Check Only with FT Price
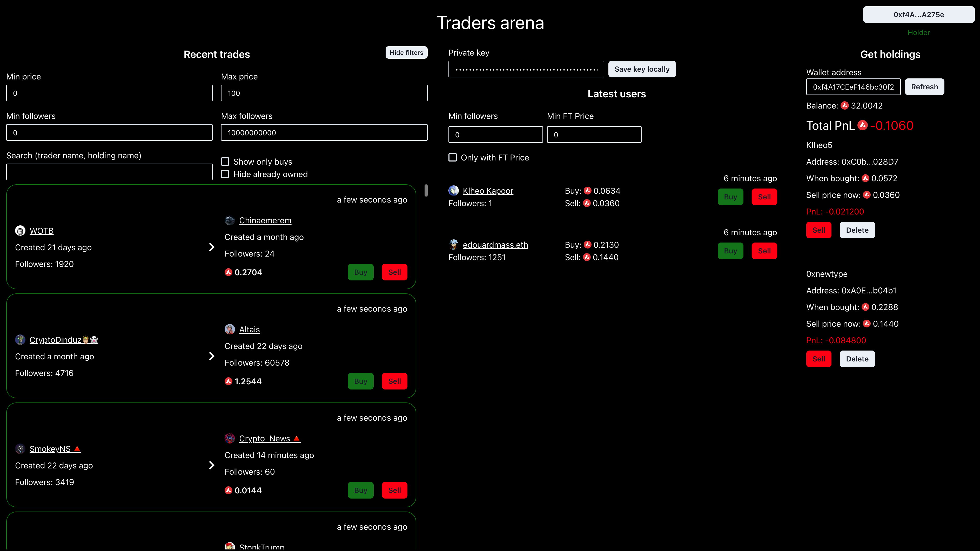The height and width of the screenshot is (551, 980). coord(453,157)
